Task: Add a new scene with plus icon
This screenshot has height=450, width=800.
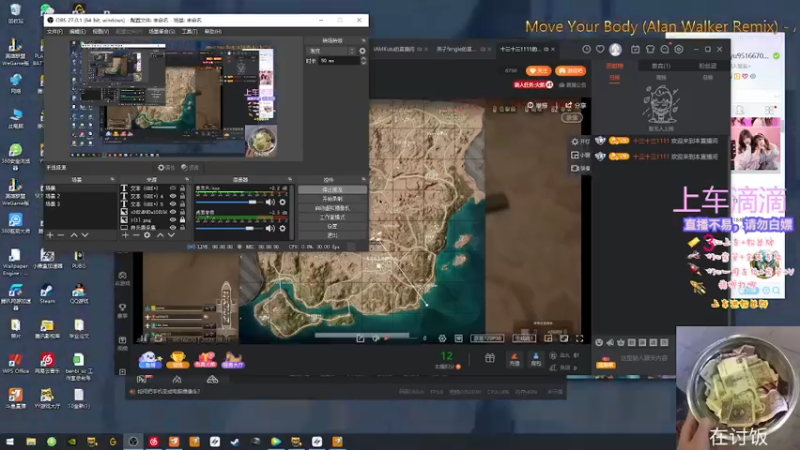Action: [x=50, y=235]
